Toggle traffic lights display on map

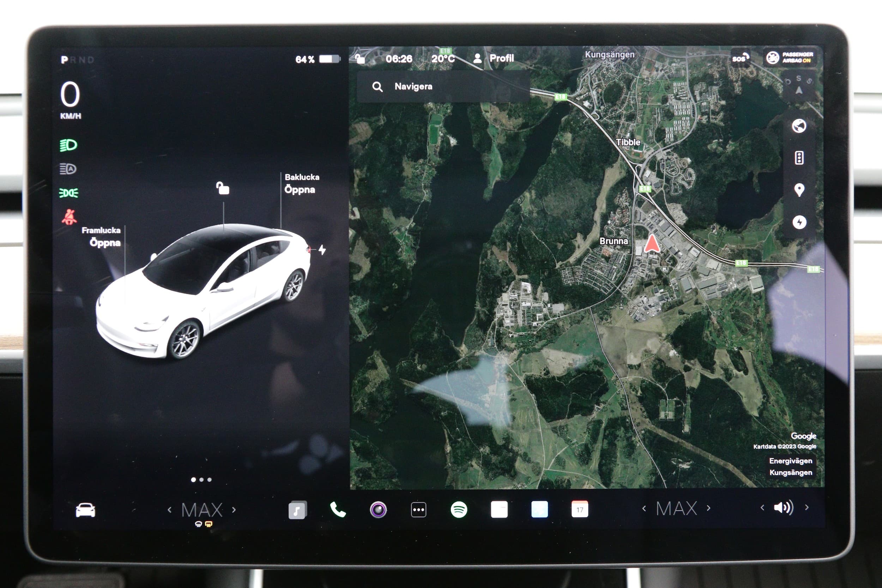click(x=799, y=158)
